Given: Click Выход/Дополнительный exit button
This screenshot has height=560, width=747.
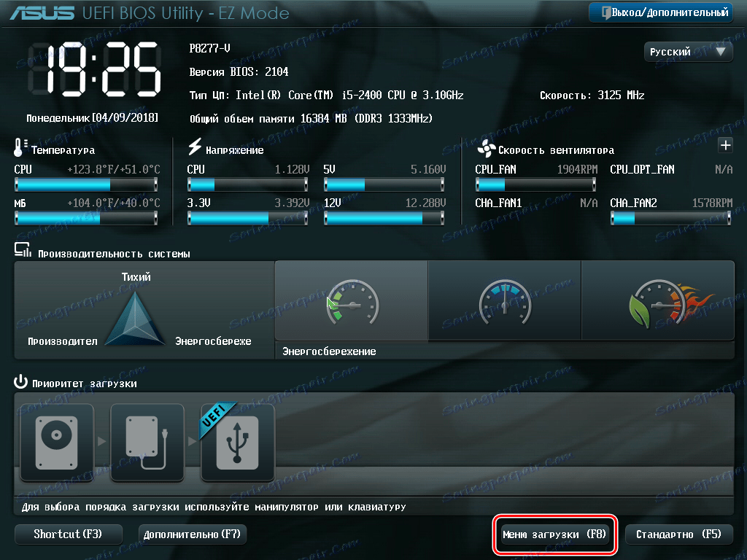Looking at the screenshot, I should 661,12.
